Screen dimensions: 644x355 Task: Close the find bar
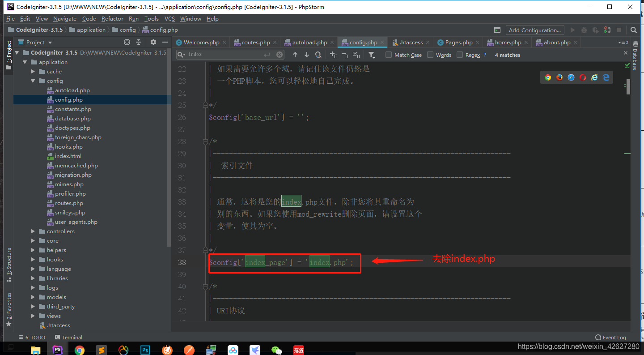(626, 53)
